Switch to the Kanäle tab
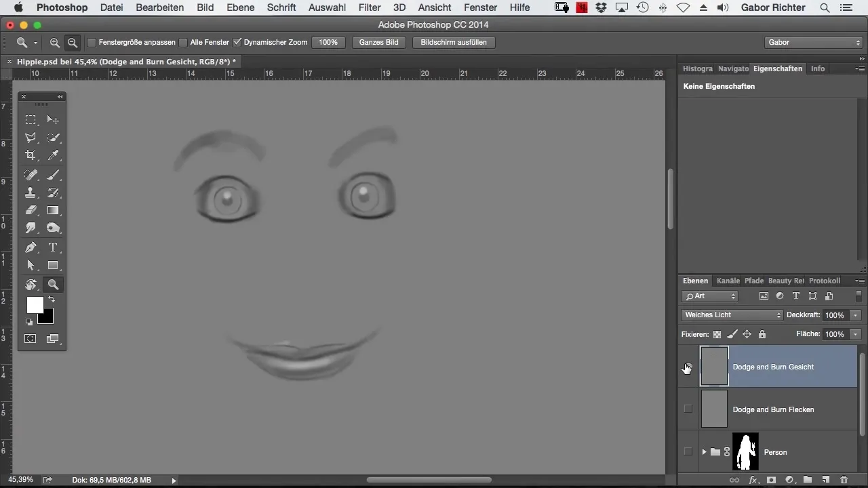Screen dimensions: 868x488 [x=728, y=281]
